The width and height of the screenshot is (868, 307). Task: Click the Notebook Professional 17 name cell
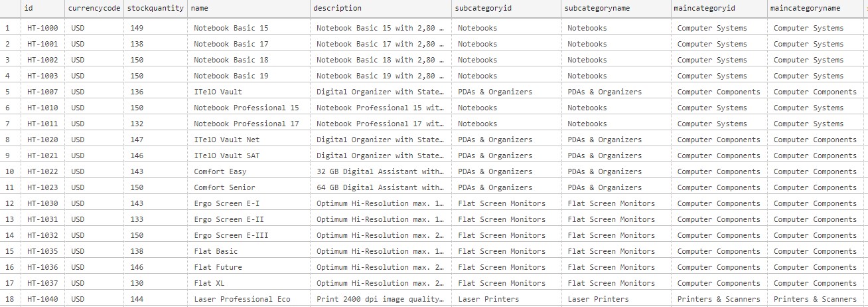[x=249, y=124]
